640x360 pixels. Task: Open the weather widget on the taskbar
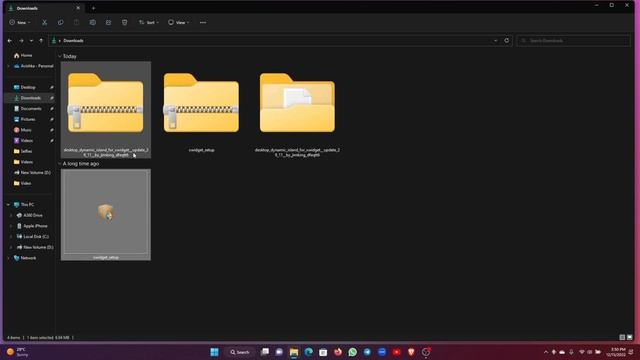click(18, 352)
